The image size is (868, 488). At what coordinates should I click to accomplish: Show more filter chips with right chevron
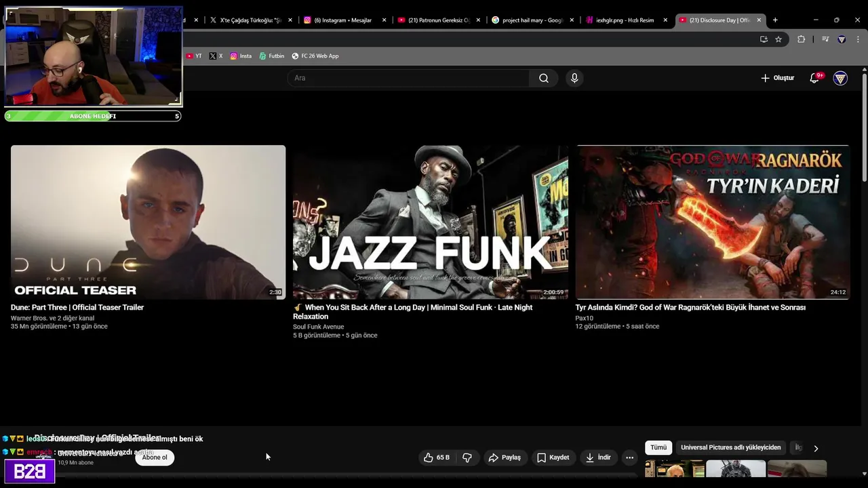coord(816,448)
